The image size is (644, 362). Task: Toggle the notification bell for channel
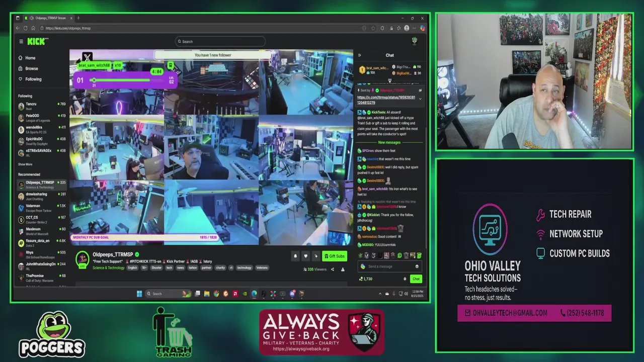[x=295, y=256]
